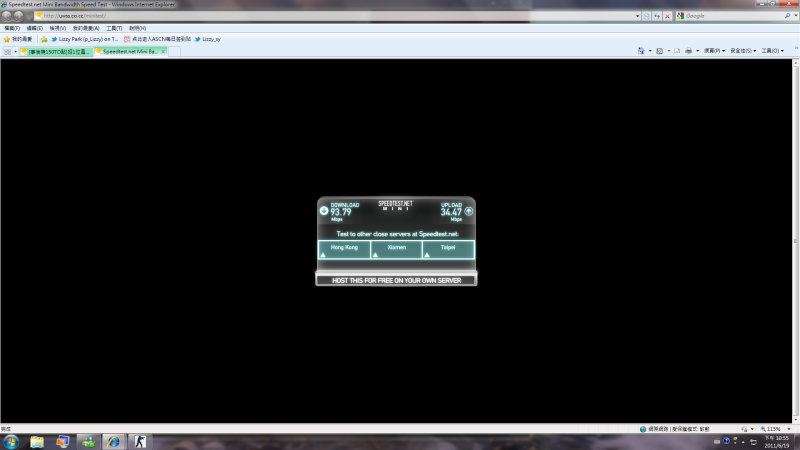The height and width of the screenshot is (450, 800).
Task: Open Windows Explorer folder icon on taskbar
Action: [x=37, y=441]
